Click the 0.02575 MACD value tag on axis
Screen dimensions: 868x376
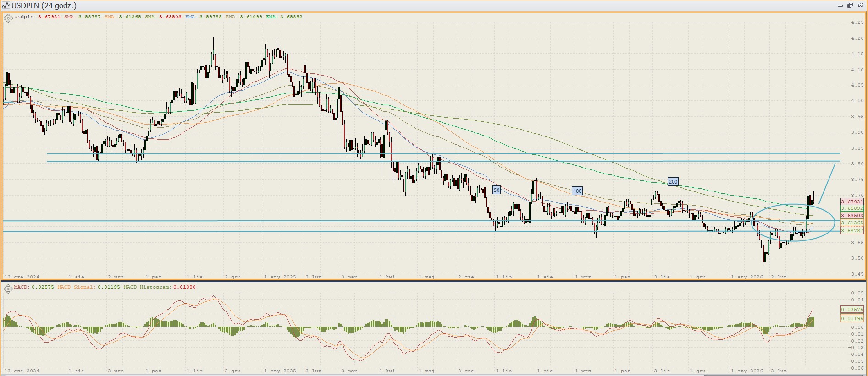tap(852, 310)
